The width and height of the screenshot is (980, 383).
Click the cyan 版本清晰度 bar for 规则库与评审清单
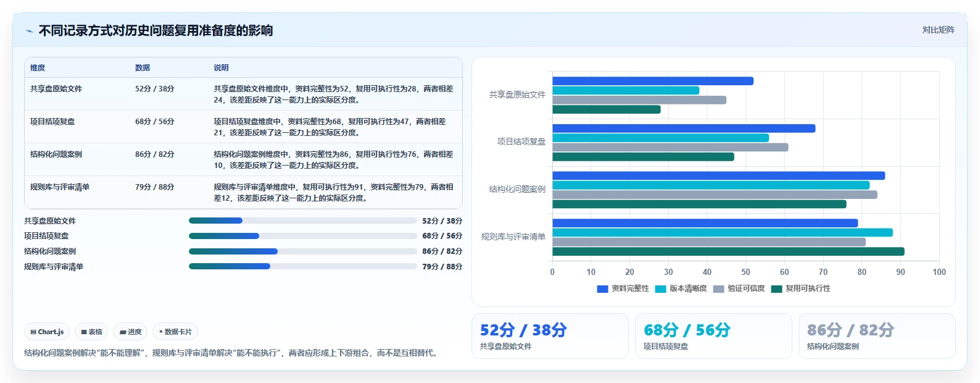tap(723, 232)
